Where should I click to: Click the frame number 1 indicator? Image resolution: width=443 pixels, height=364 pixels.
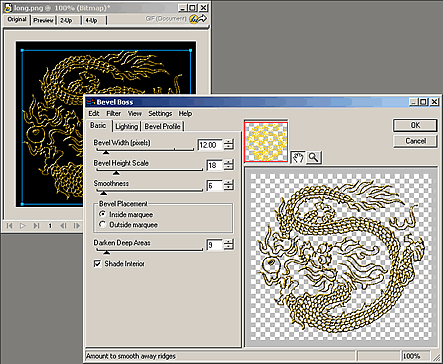50,226
